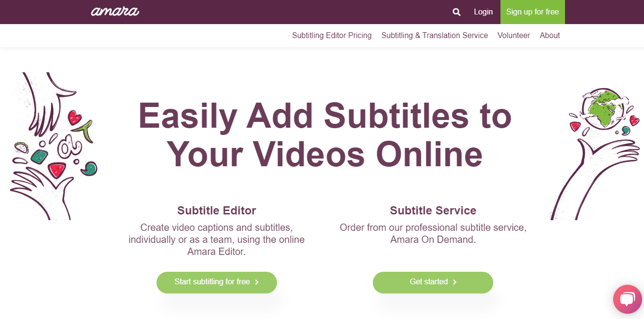
Task: Go to Login page
Action: coord(483,12)
